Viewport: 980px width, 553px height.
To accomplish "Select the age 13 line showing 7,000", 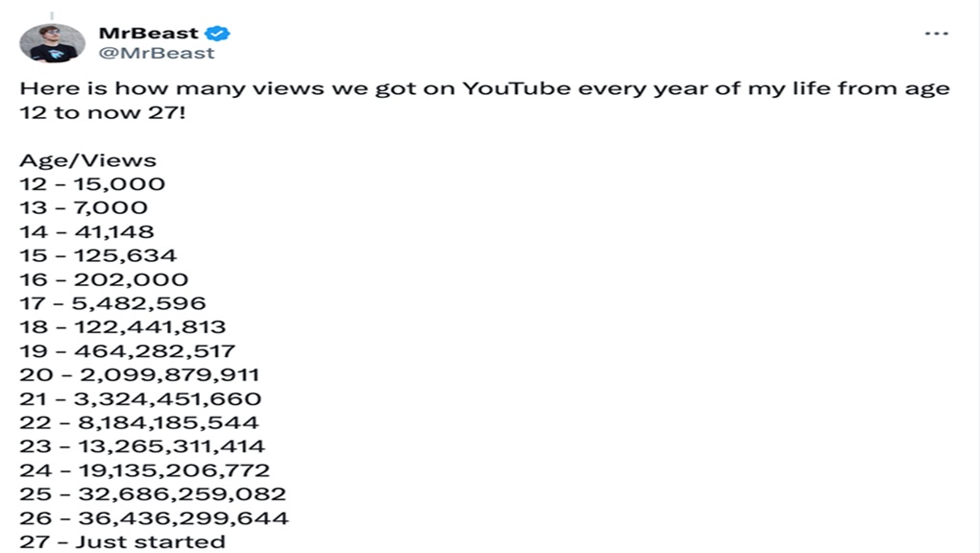I will click(x=84, y=208).
